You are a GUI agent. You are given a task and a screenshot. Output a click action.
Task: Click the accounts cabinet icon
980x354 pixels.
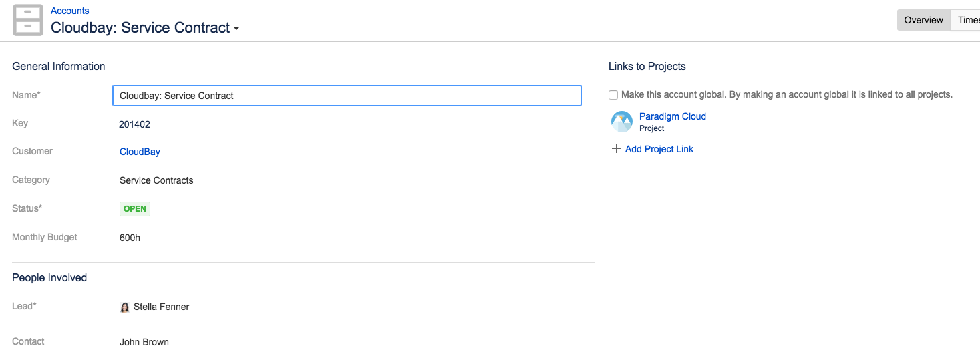(x=28, y=20)
